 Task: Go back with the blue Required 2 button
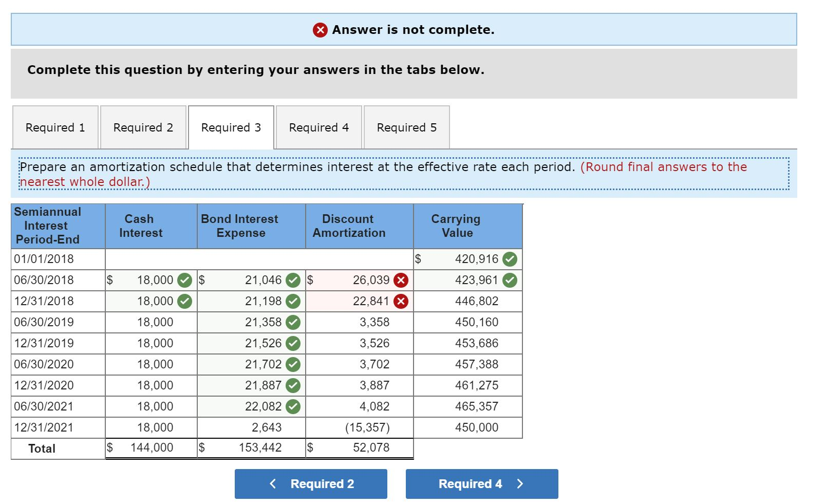(311, 484)
